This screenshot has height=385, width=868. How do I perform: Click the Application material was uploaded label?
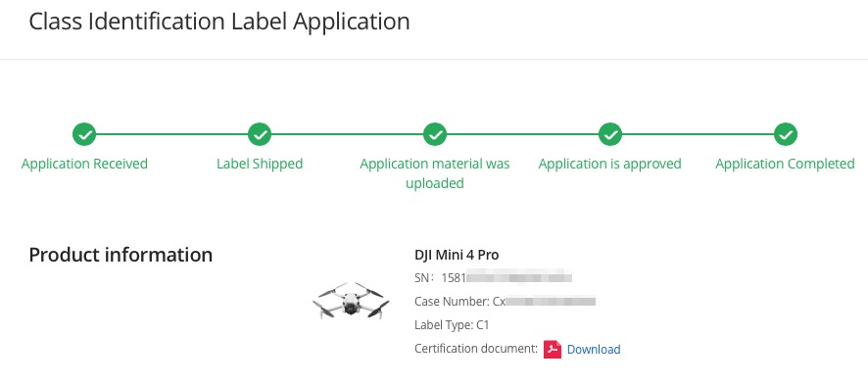[x=435, y=173]
